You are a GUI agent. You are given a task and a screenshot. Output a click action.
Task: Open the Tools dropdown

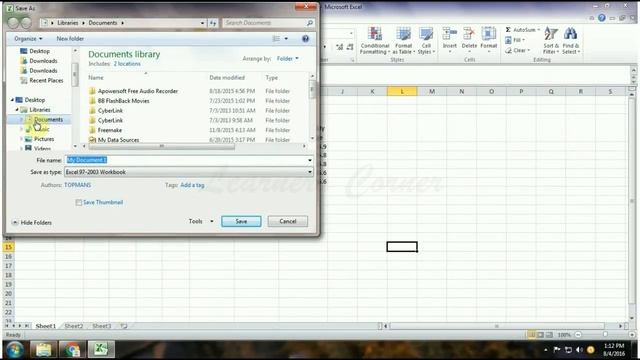[201, 221]
